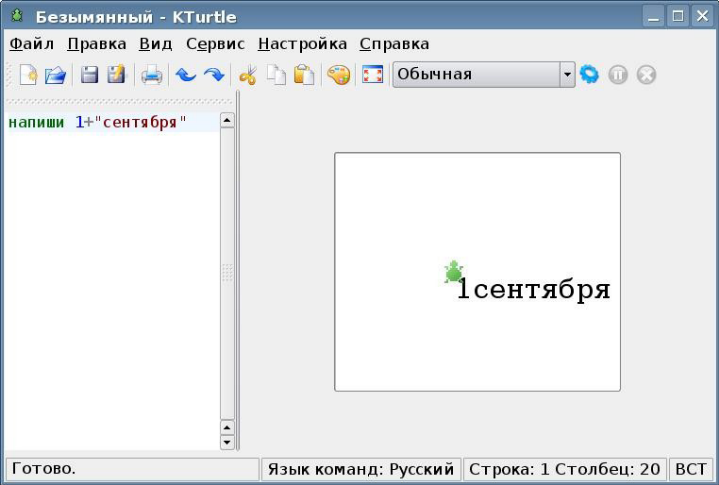
Task: Print with the printer icon
Action: [x=151, y=75]
